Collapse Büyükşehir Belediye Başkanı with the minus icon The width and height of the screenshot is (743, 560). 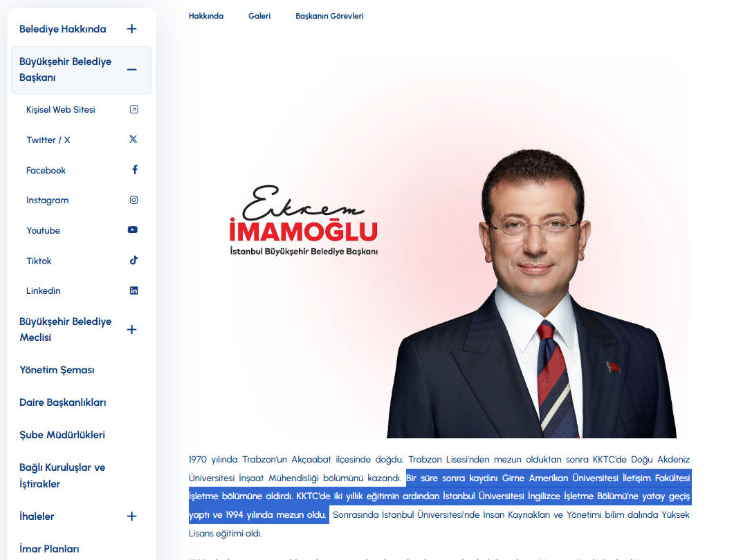131,69
